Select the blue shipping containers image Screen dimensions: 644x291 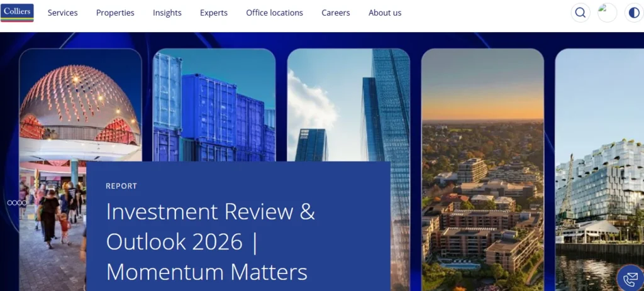[x=214, y=104]
